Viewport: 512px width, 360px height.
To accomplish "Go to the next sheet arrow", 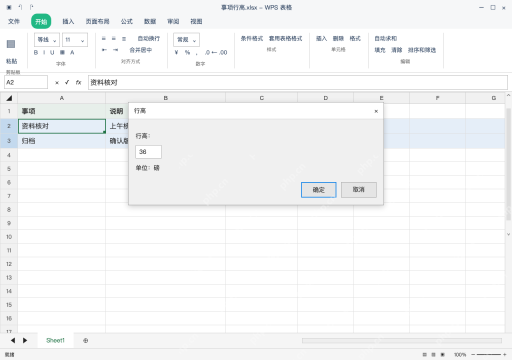I will coord(25,340).
